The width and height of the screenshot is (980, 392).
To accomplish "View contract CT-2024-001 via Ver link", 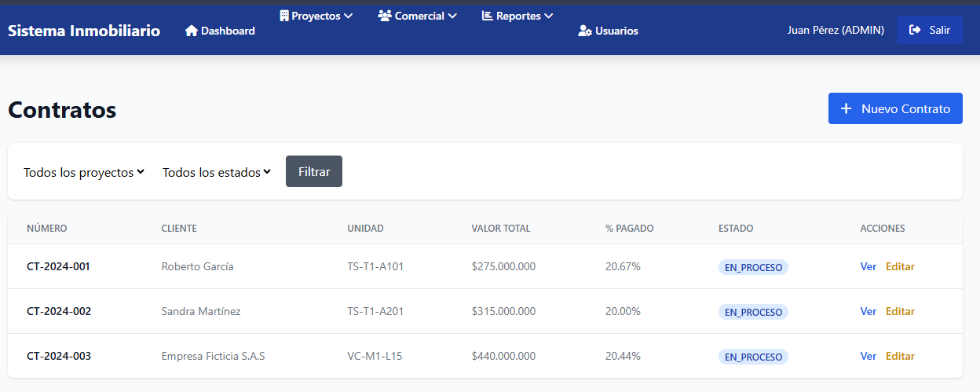I will [868, 266].
